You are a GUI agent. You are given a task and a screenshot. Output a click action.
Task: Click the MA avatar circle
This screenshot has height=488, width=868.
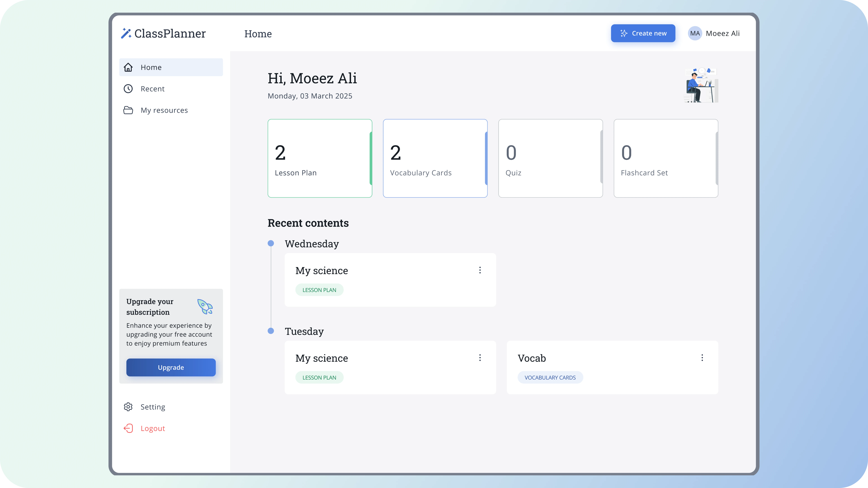pyautogui.click(x=695, y=33)
